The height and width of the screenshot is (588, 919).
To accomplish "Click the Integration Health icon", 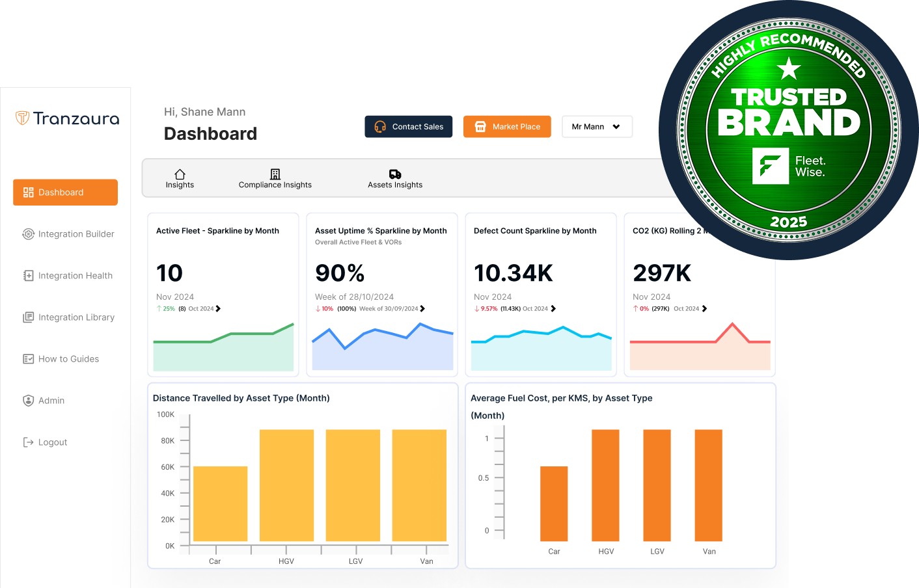I will pos(28,276).
